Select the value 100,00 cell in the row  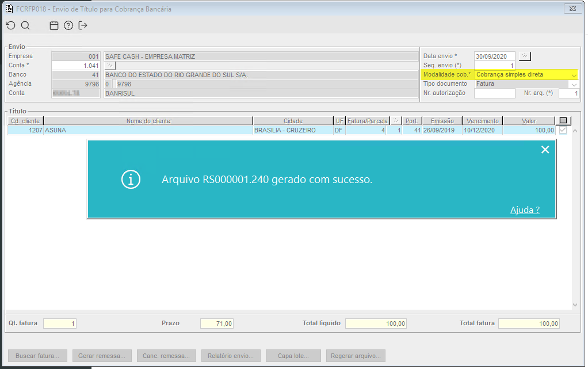[529, 130]
